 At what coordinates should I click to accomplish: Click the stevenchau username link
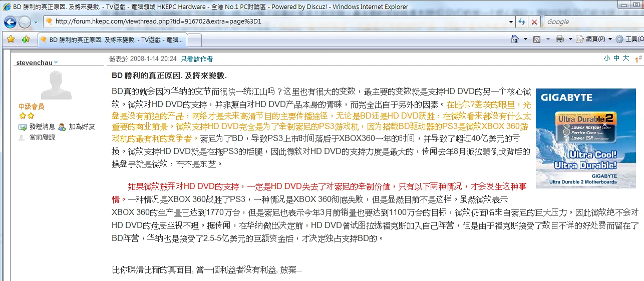(x=34, y=62)
